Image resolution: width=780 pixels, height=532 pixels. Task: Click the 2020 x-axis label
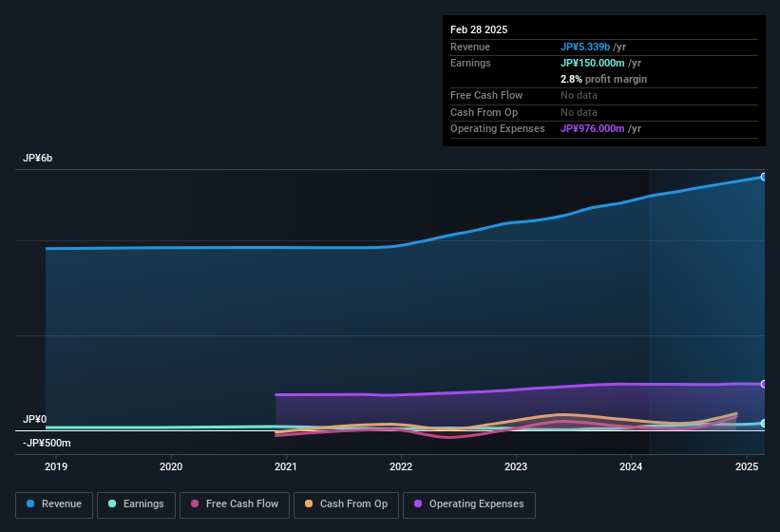pos(171,466)
